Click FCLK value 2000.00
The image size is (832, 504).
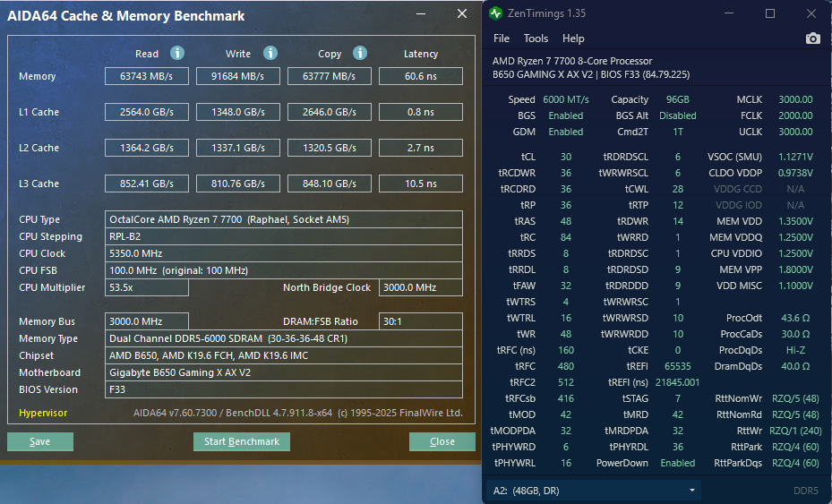(795, 115)
